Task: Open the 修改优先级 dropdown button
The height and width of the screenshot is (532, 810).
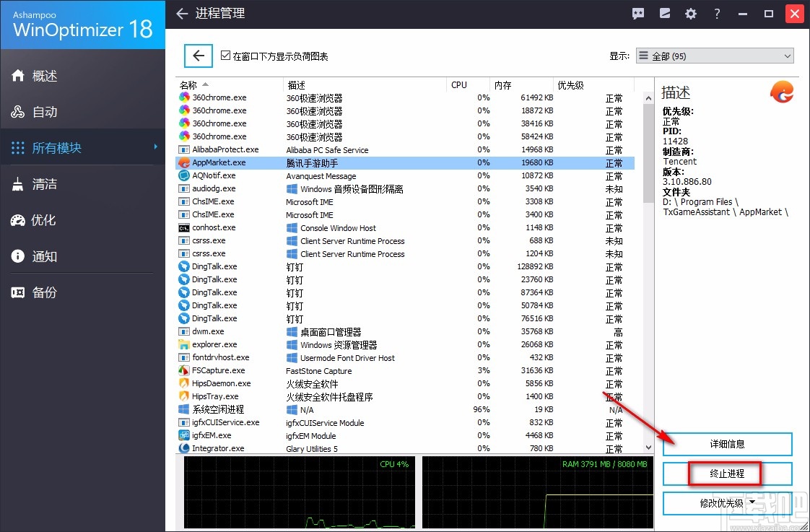Action: coord(728,503)
